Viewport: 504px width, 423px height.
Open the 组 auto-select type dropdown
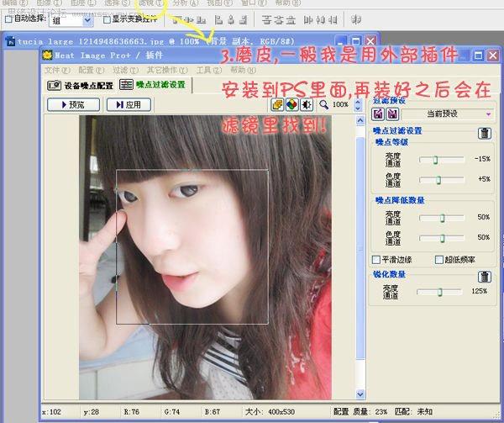coord(71,20)
